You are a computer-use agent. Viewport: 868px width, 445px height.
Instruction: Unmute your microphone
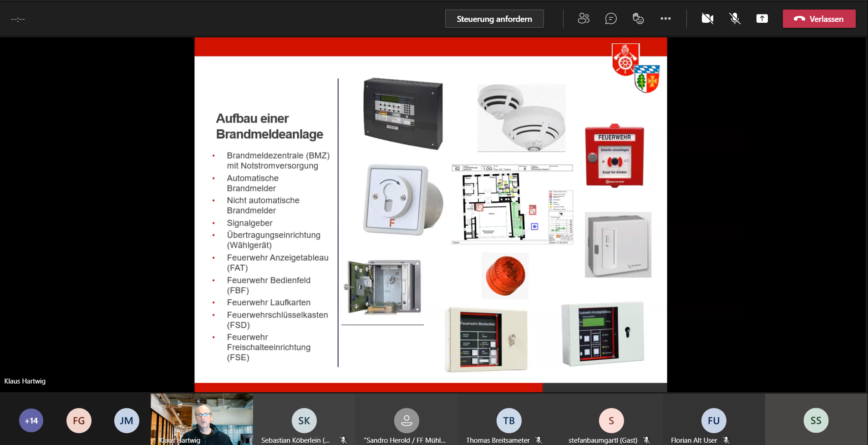pos(734,19)
